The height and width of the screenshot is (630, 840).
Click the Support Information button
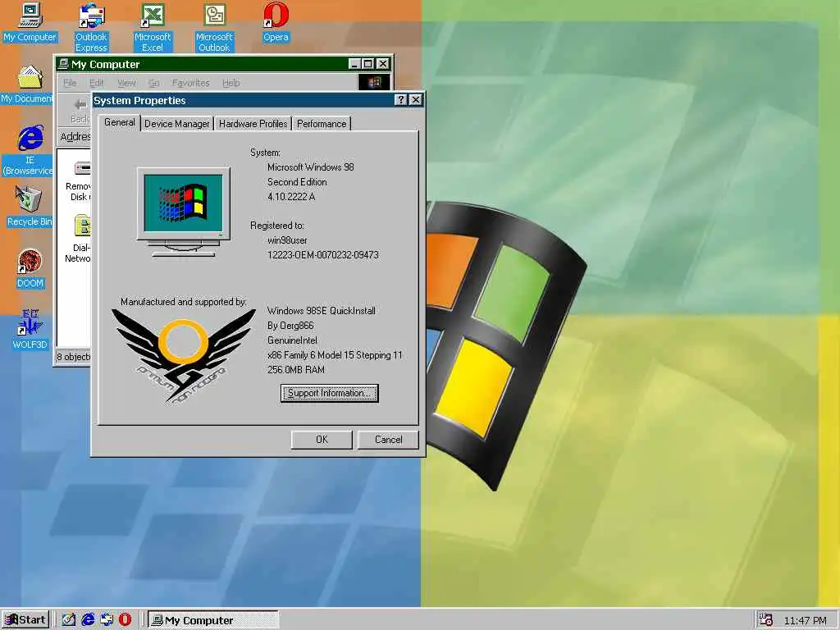[x=330, y=393]
